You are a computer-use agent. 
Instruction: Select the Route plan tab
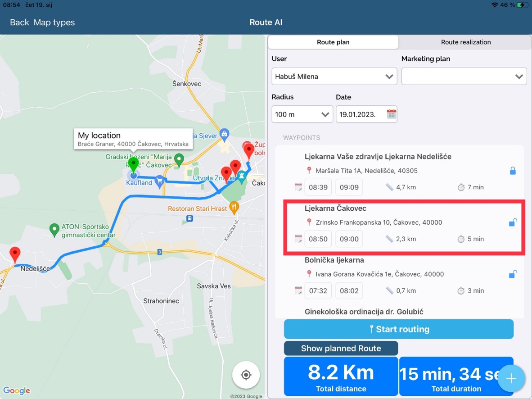coord(333,42)
